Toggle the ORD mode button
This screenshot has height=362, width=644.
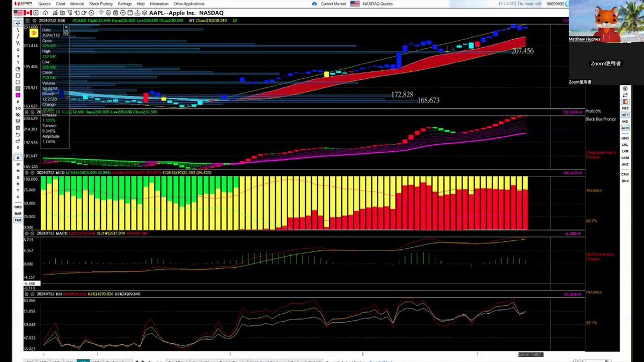pyautogui.click(x=18, y=206)
